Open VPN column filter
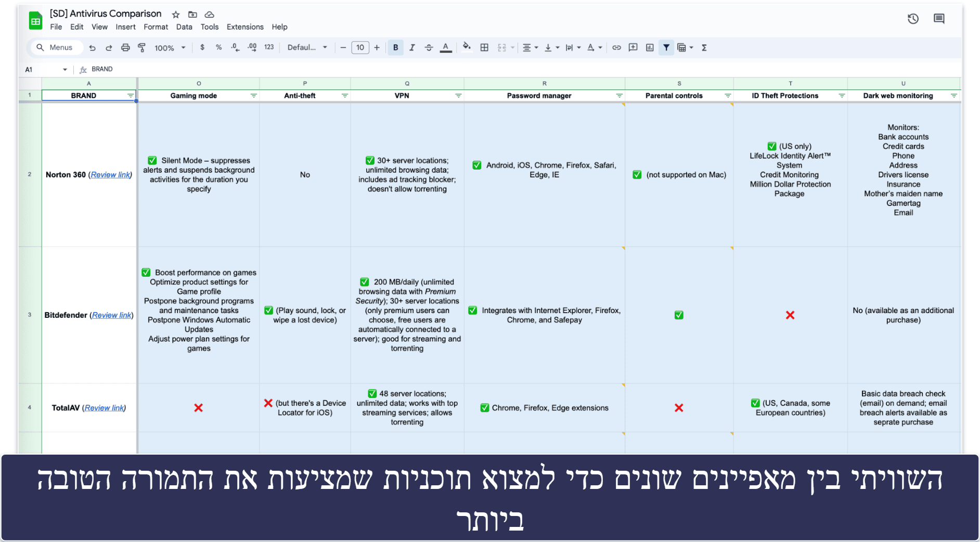Viewport: 980px width, 542px height. click(458, 96)
